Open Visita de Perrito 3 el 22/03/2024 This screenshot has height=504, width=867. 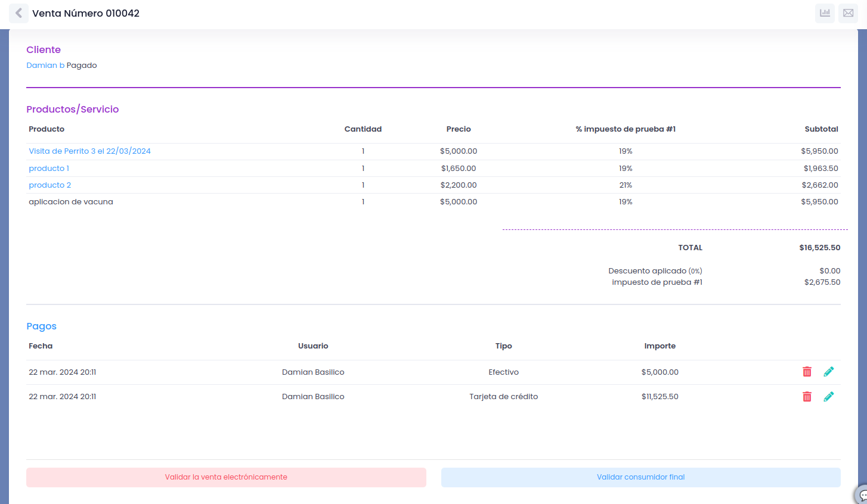pyautogui.click(x=89, y=151)
